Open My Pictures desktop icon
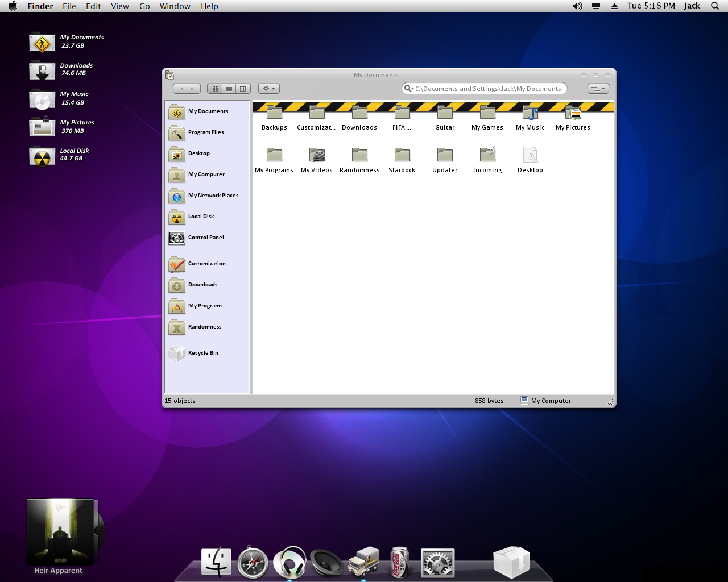Screen dimensions: 728x582 [x=42, y=127]
